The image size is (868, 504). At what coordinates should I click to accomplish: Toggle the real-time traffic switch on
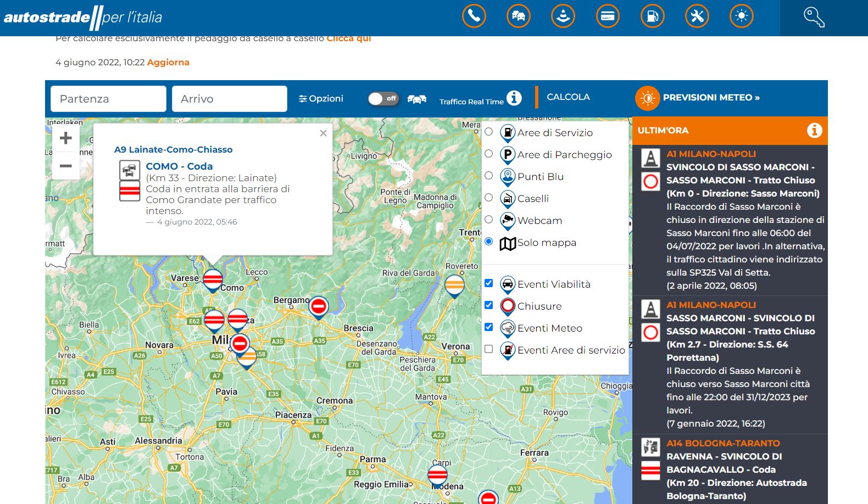383,99
